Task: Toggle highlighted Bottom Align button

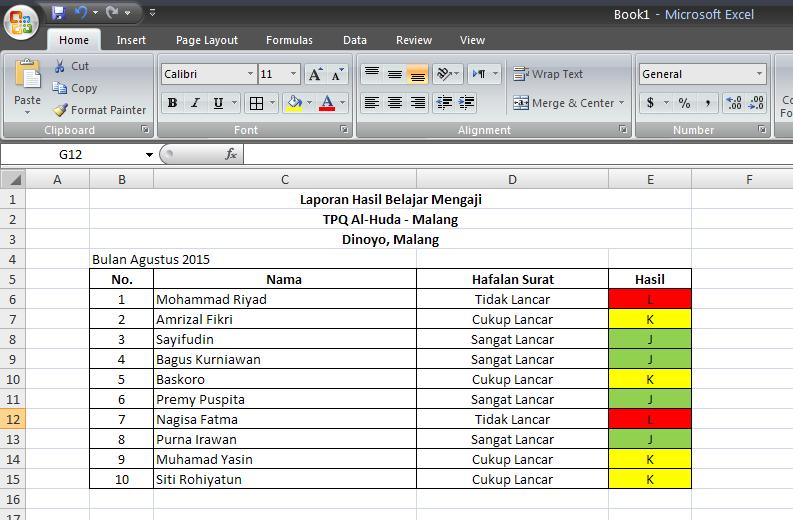Action: tap(417, 74)
